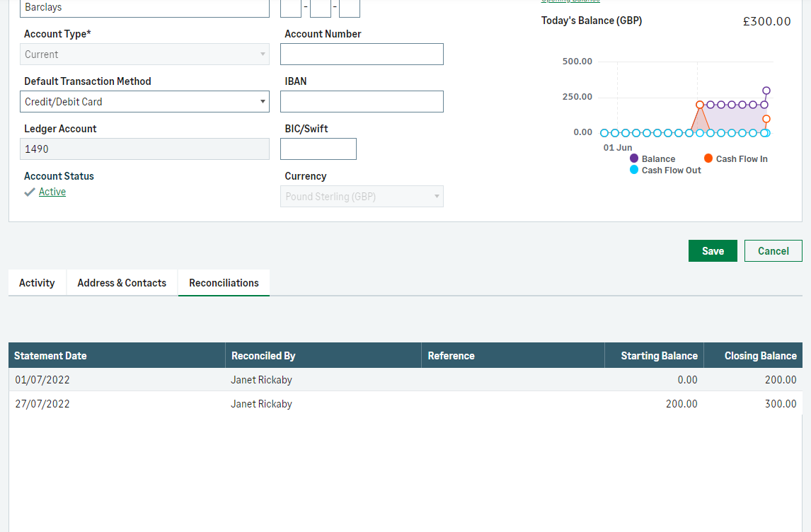
Task: Click the green Save button
Action: pyautogui.click(x=713, y=251)
